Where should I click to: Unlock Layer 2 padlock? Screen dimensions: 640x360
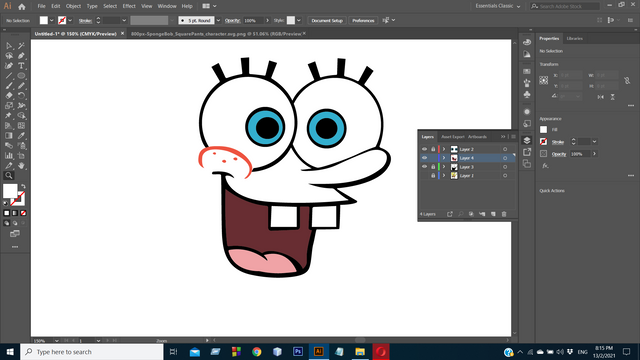click(x=433, y=149)
